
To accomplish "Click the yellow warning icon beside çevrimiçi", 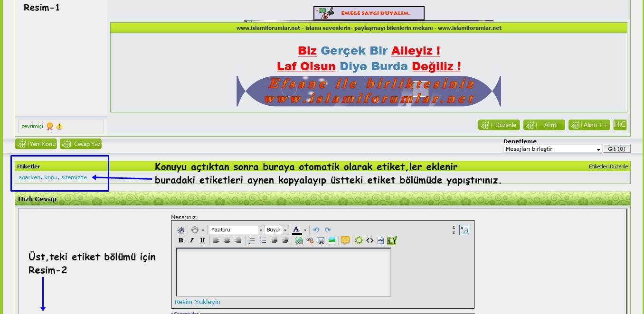I will (x=59, y=127).
